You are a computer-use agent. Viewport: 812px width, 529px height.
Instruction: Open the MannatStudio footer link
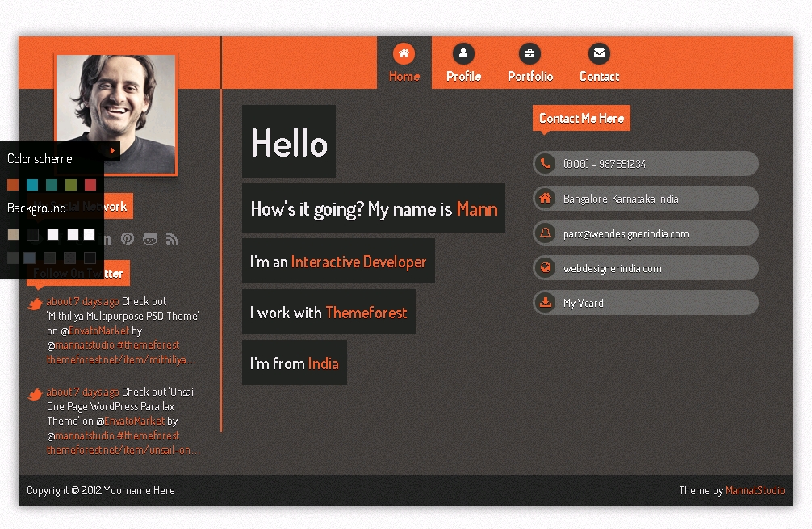tap(755, 490)
